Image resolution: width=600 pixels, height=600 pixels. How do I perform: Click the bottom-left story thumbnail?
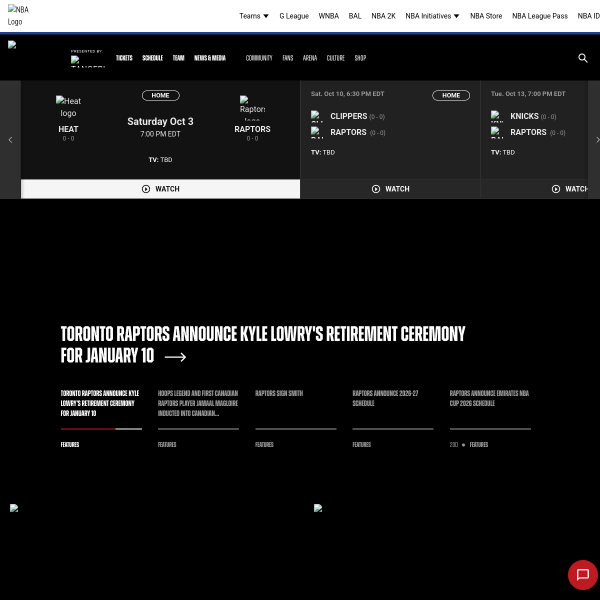click(x=14, y=508)
